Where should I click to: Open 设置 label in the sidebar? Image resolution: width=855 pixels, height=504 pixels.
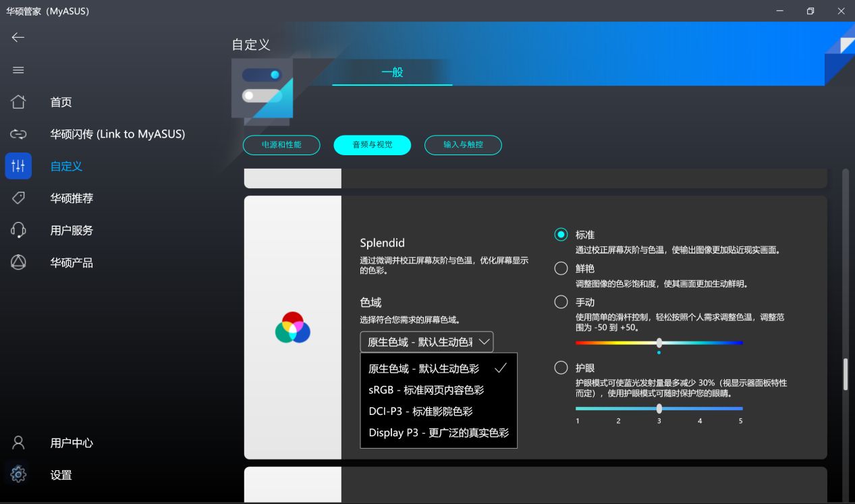pyautogui.click(x=61, y=475)
